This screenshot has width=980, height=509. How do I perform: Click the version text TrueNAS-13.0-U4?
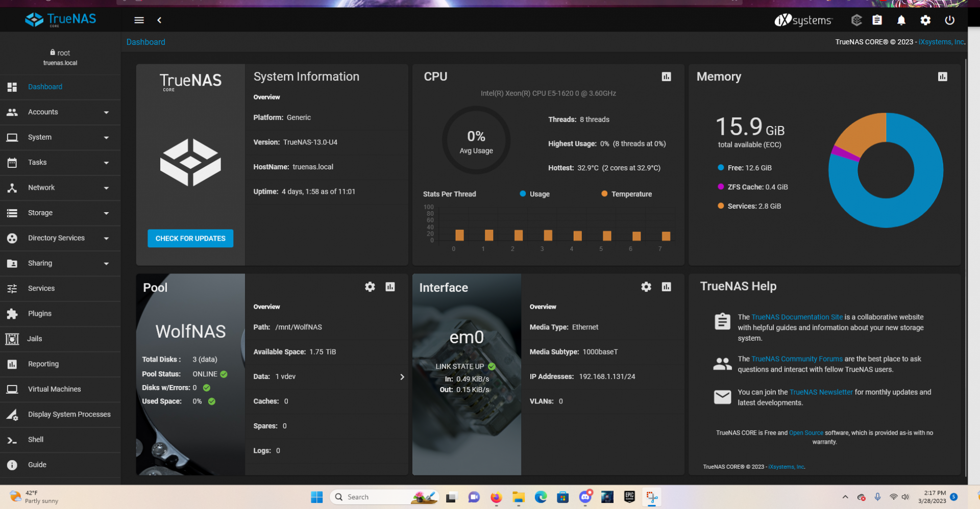(x=310, y=142)
